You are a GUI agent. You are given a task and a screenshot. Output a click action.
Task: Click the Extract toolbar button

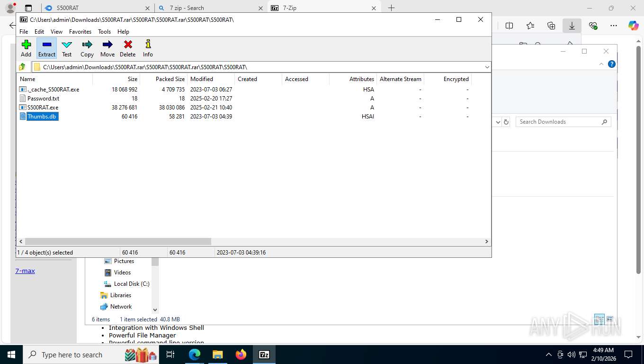click(47, 48)
